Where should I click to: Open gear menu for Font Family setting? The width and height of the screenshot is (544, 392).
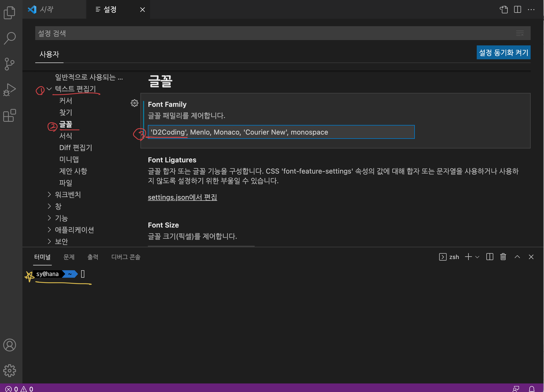135,103
